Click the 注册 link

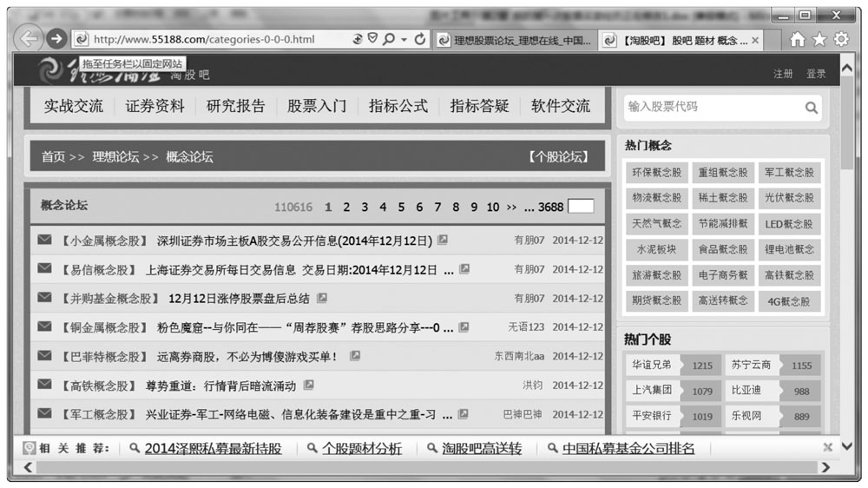pyautogui.click(x=783, y=74)
